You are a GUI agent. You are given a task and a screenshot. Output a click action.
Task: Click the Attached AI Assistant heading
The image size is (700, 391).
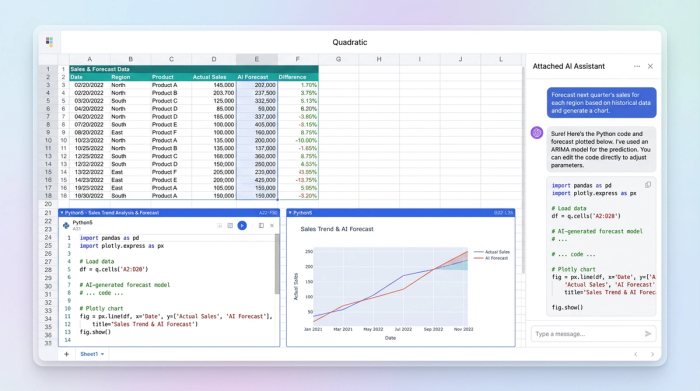(x=568, y=66)
